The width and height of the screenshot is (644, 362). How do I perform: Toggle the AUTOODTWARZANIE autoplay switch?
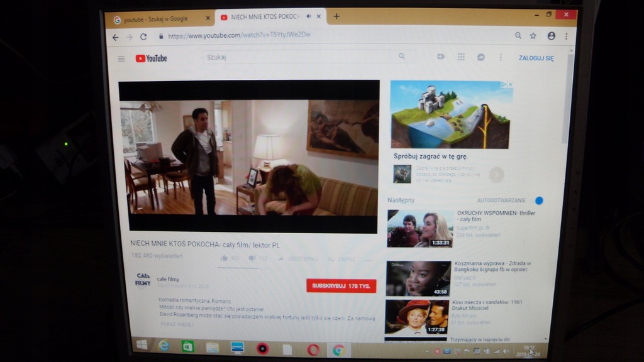[x=539, y=200]
